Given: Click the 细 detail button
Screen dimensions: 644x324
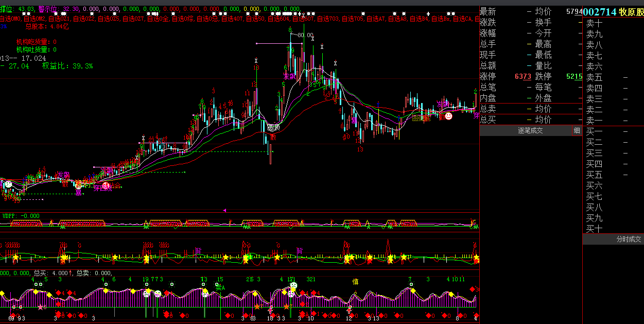Looking at the screenshot, I should (x=577, y=131).
